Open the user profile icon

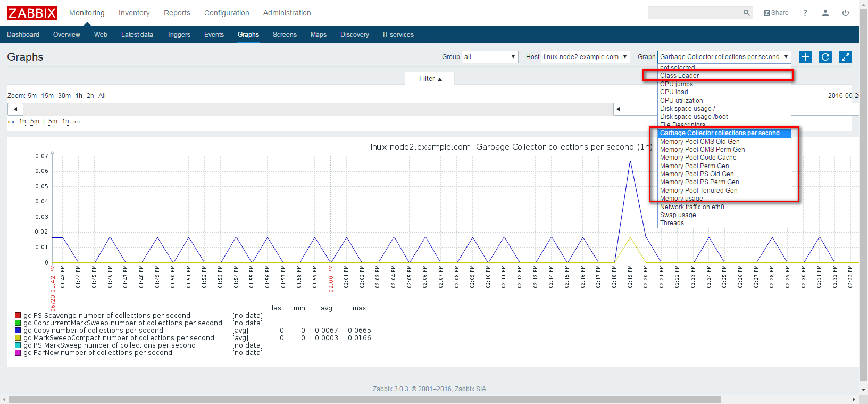[825, 13]
